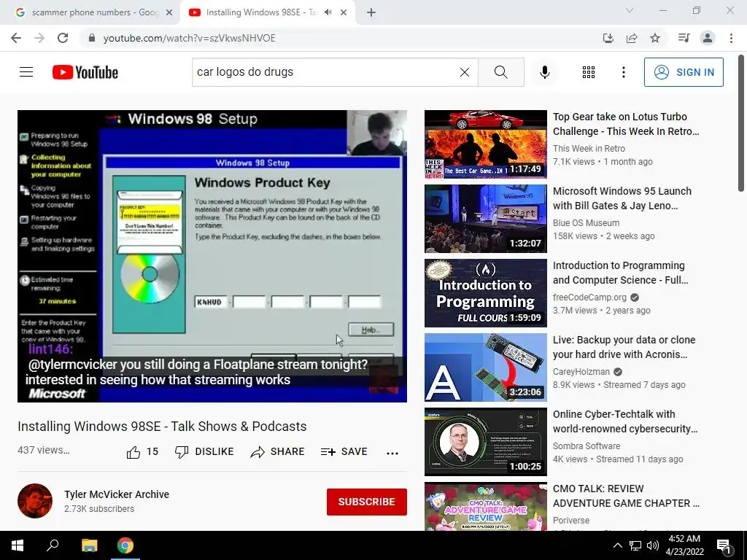Close the Installing Windows 98SE tab
747x560 pixels.
click(x=344, y=13)
